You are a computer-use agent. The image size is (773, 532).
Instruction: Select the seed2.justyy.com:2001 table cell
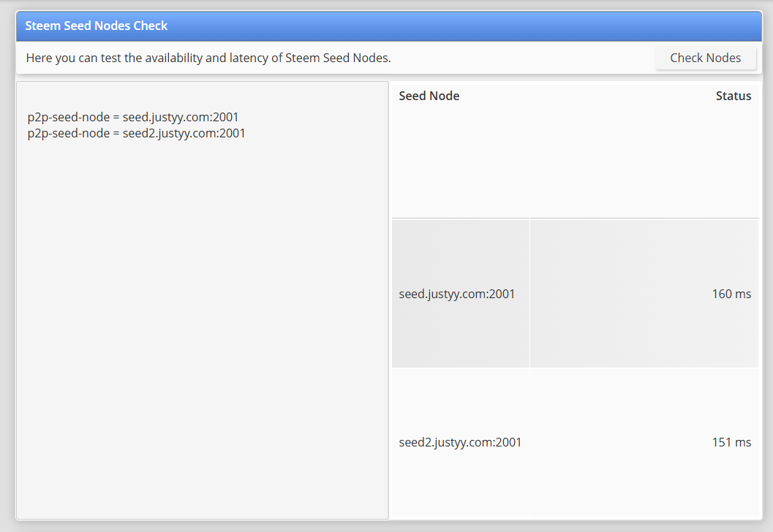click(461, 442)
